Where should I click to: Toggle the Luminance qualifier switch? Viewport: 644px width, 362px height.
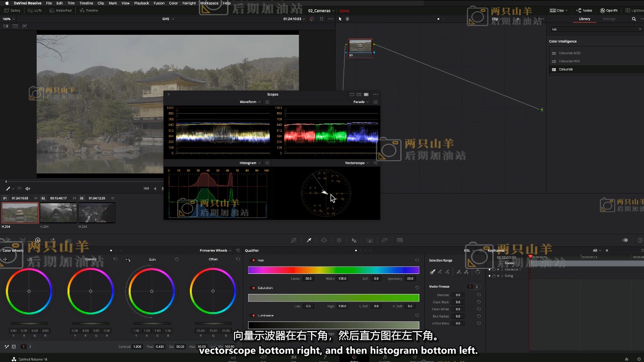tap(253, 315)
